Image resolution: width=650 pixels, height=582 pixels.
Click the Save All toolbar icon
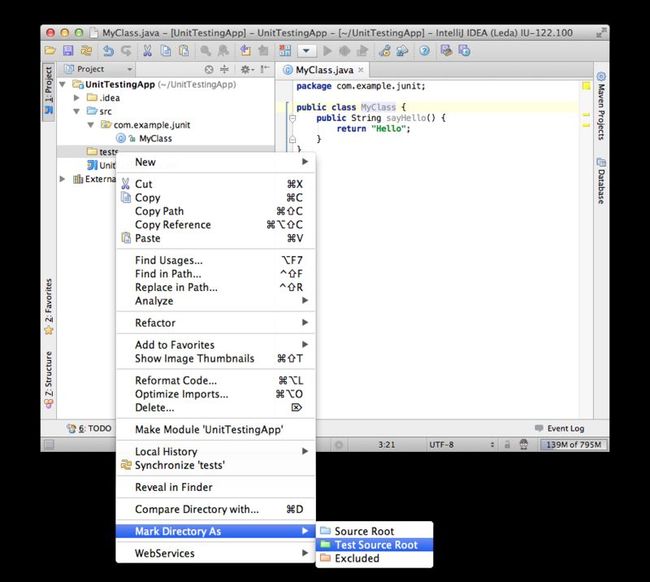[68, 51]
